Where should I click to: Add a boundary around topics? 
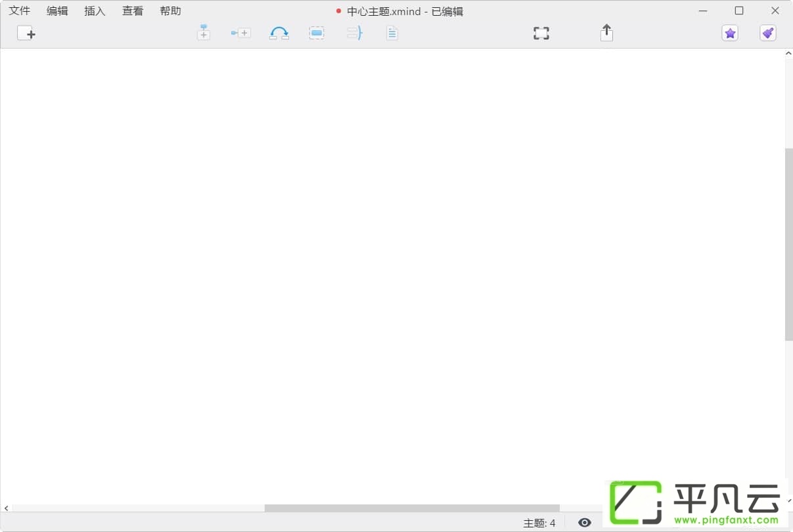[x=317, y=33]
